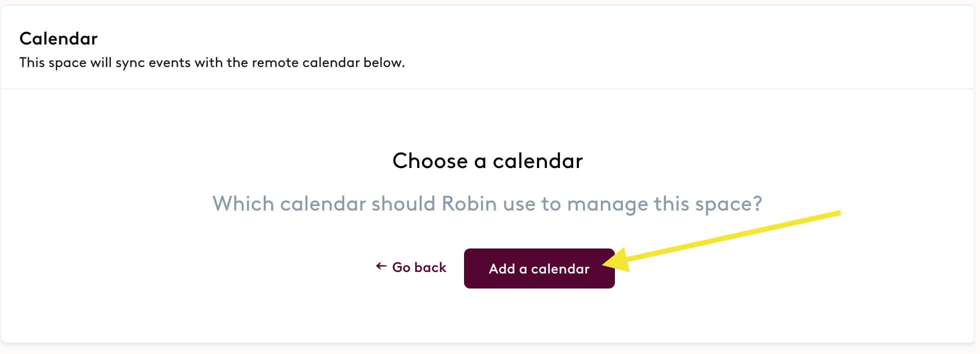Click the word 'Choose' in the centered heading
Viewport: 980px width, 354px height.
click(430, 161)
